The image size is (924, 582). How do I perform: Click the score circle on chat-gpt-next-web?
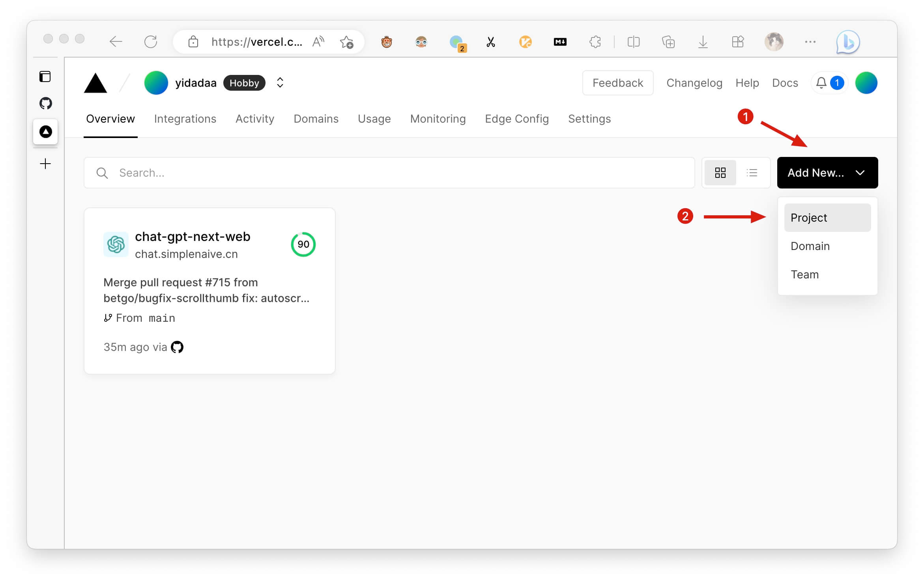point(303,243)
